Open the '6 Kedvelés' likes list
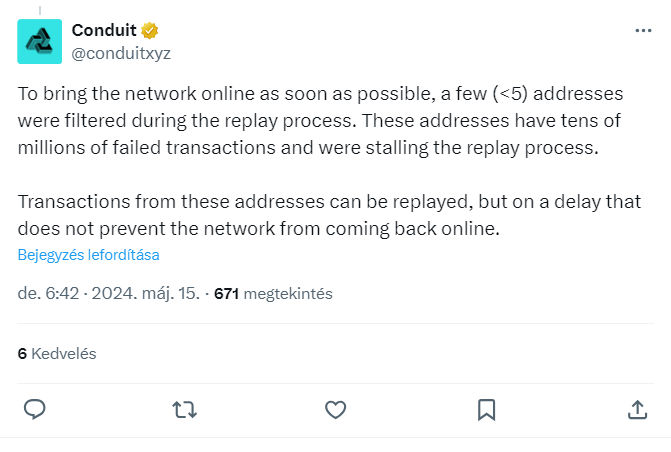 tap(57, 354)
